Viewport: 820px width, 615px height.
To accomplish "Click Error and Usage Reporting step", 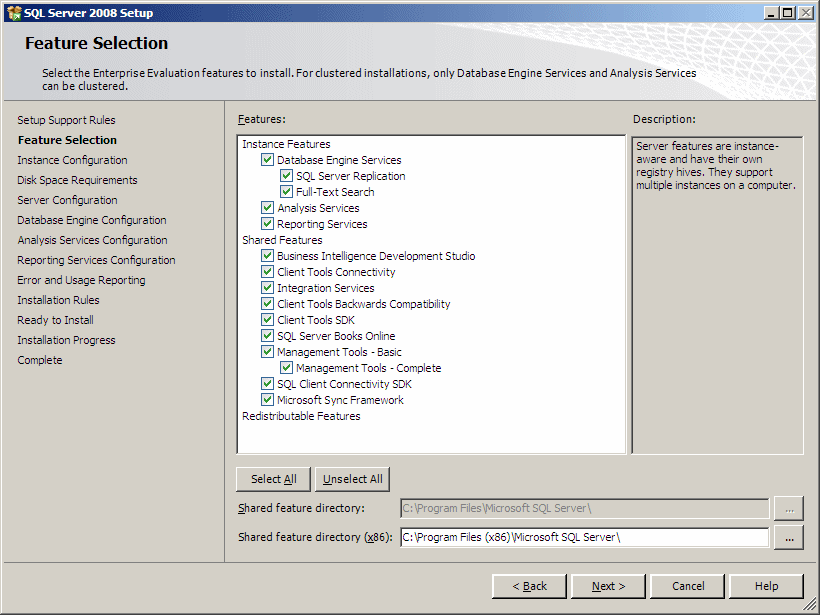I will (x=82, y=280).
